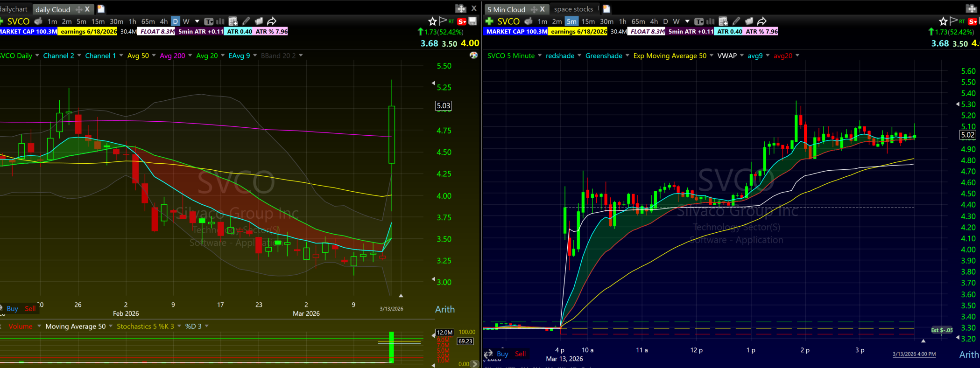Screen dimensions: 980x368
Task: Close the 5 Min Cloud tab
Action: [x=542, y=9]
